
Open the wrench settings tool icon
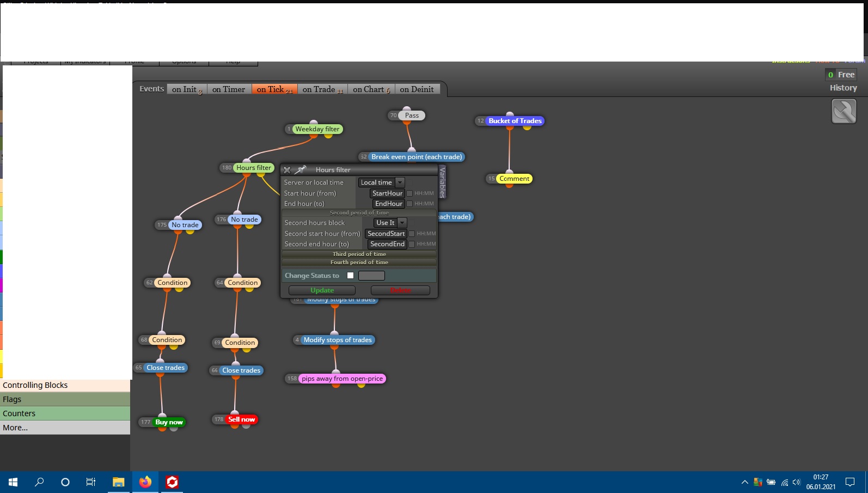(x=844, y=111)
